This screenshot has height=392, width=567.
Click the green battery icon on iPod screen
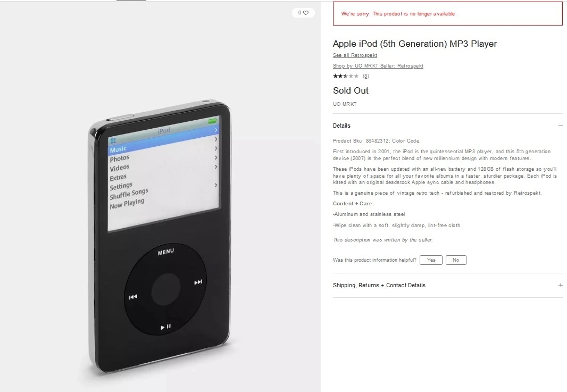click(212, 121)
